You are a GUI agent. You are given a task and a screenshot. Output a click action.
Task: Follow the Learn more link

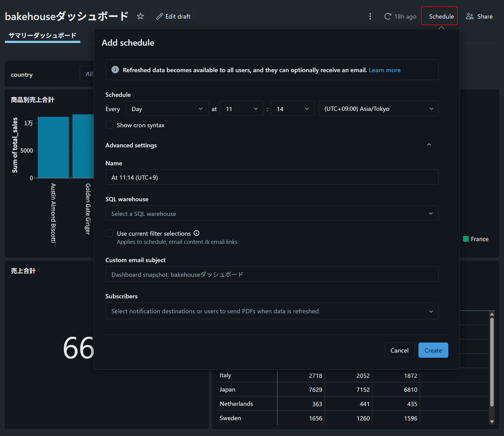click(x=384, y=70)
